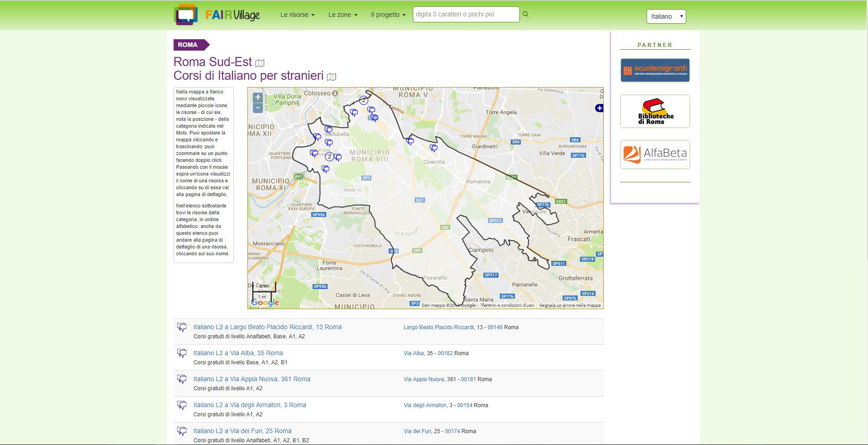Image resolution: width=868 pixels, height=445 pixels.
Task: Open Italiano L2 a Via Alba, 35 Roma
Action: click(x=238, y=353)
